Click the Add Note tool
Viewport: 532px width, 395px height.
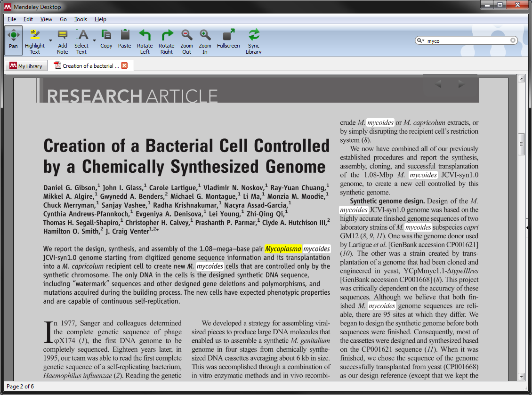pyautogui.click(x=63, y=42)
